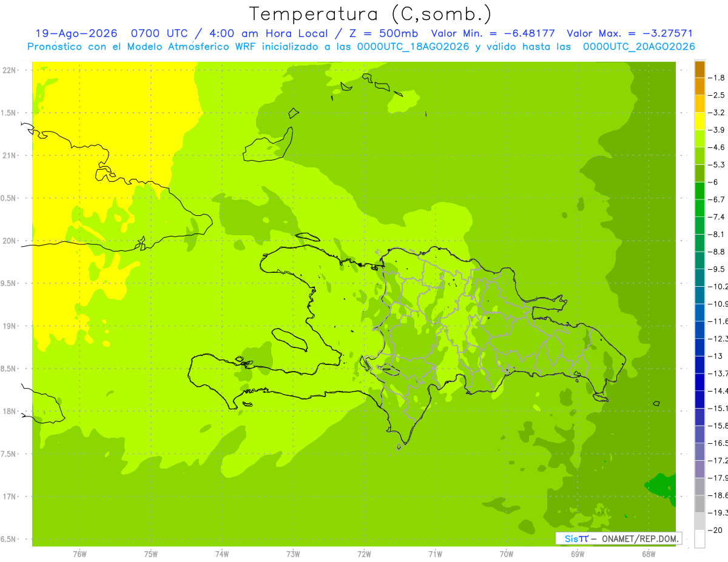
Task: Click the "-8.1" colorbar value label
Action: pos(718,234)
